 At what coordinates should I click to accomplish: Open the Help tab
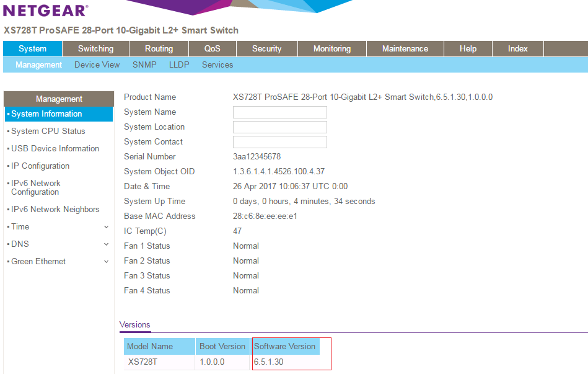coord(468,49)
